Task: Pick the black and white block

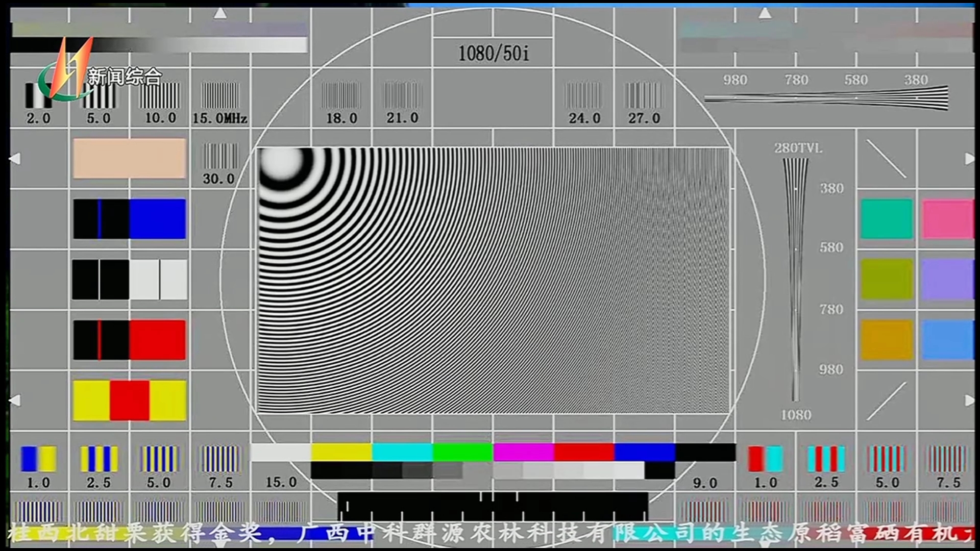Action: (x=130, y=280)
